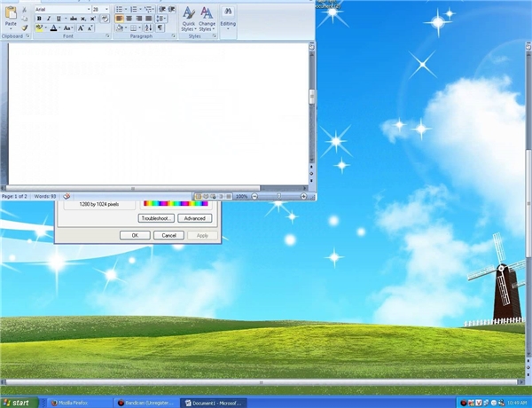Click the Sort A-Z icon
532x408 pixels.
(148, 27)
